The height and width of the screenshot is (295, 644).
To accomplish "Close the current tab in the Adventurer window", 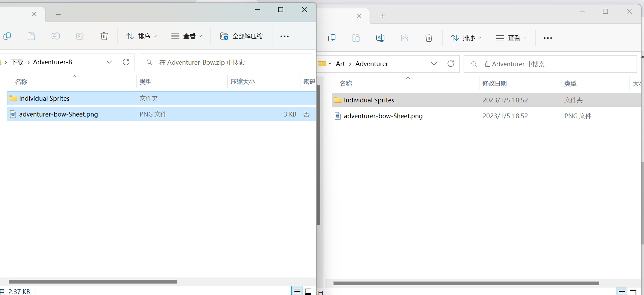I will pos(359,16).
